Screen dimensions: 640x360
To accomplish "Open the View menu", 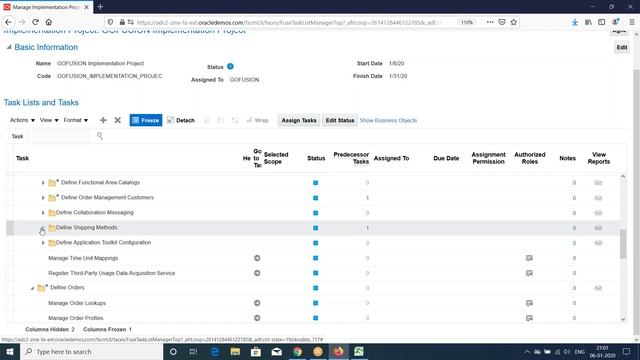I will click(x=49, y=120).
